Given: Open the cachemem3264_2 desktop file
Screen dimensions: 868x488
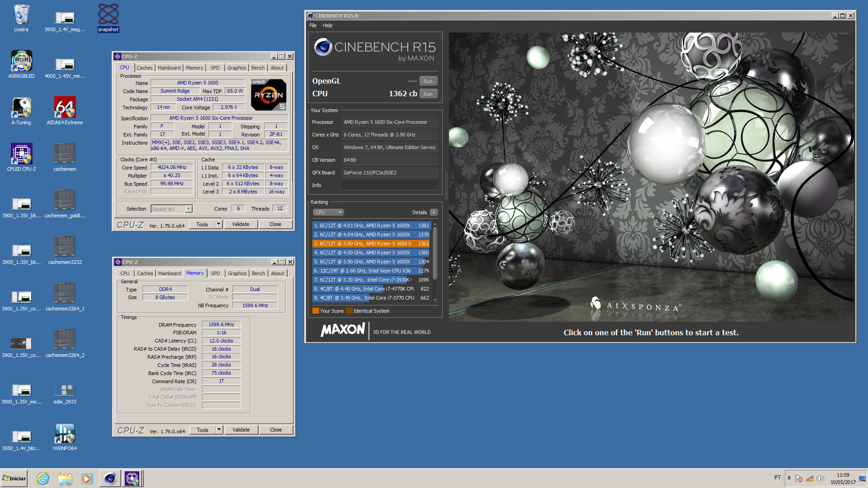Looking at the screenshot, I should click(65, 344).
